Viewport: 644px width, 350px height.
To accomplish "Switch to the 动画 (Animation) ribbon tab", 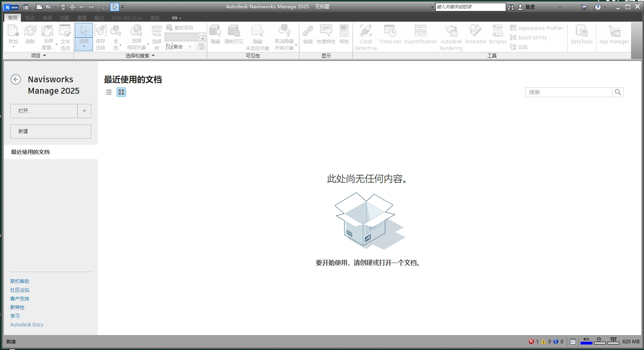I will (x=65, y=18).
